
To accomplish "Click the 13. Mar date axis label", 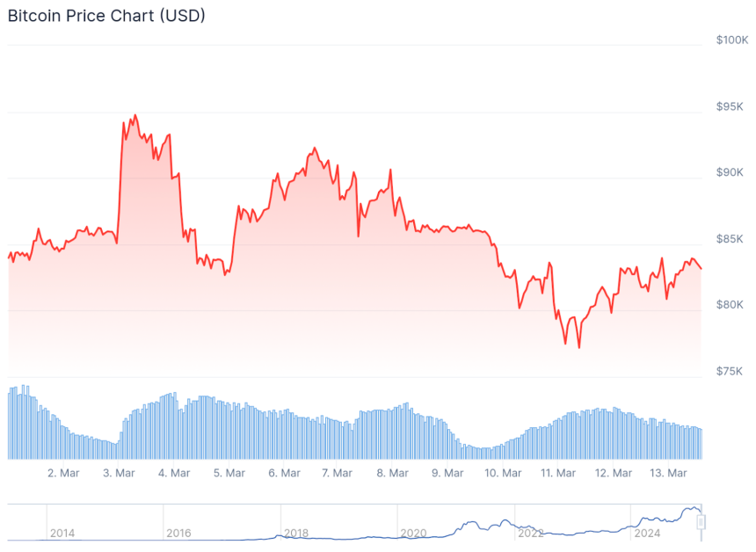I will pyautogui.click(x=667, y=473).
